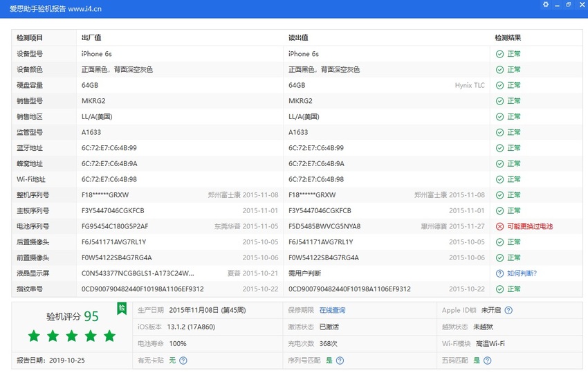588x373 pixels.
Task: Click the green check icon for 主板序列号
Action: tap(499, 211)
